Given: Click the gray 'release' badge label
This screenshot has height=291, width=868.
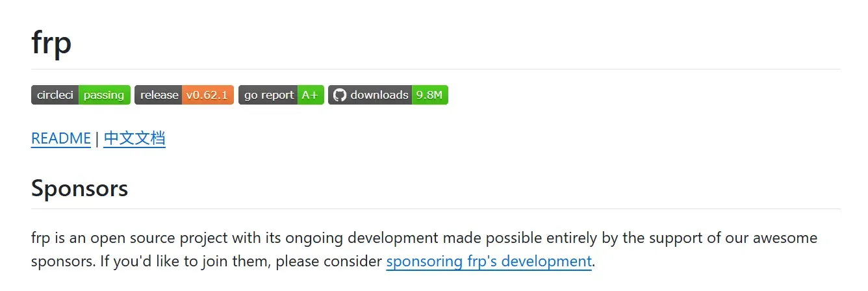Looking at the screenshot, I should tap(159, 95).
